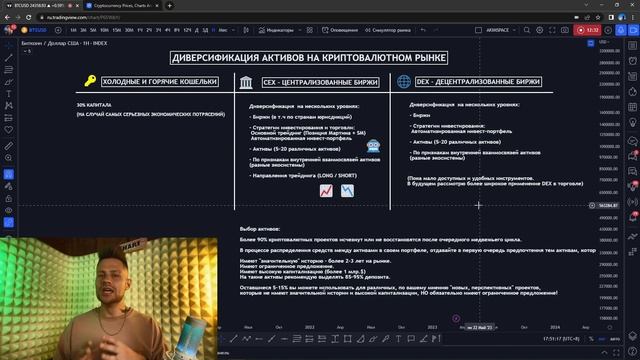640x360 pixels.
Task: Bookmark this page with the star icon
Action: pyautogui.click(x=598, y=18)
